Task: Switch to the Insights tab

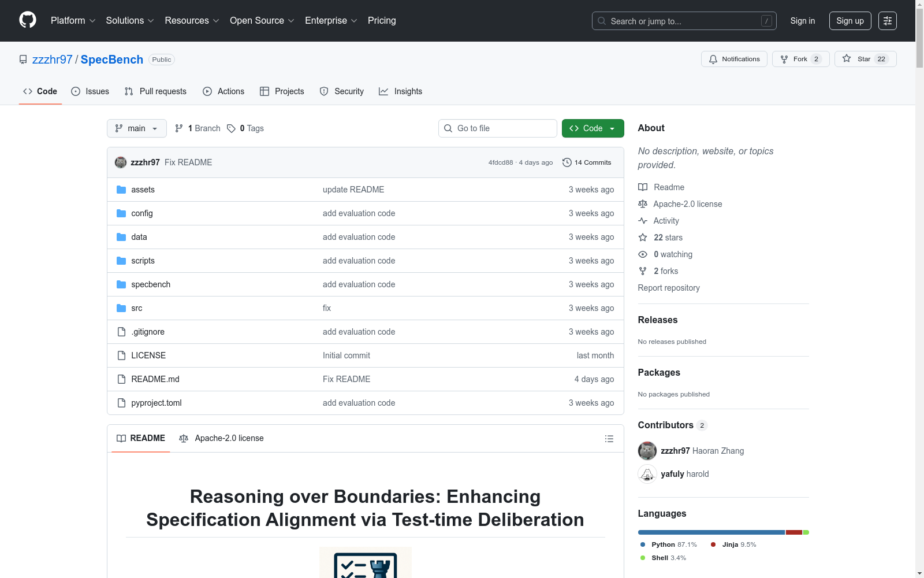Action: [x=401, y=91]
